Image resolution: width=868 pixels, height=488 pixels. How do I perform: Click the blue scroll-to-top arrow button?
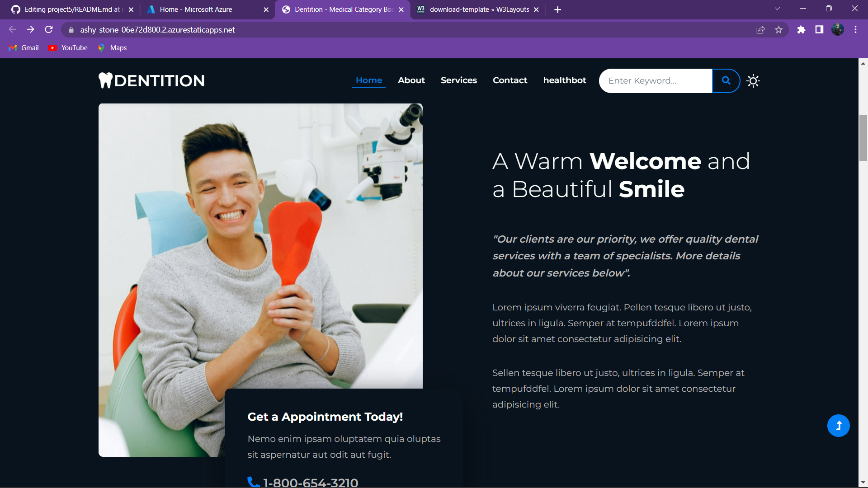(x=838, y=426)
